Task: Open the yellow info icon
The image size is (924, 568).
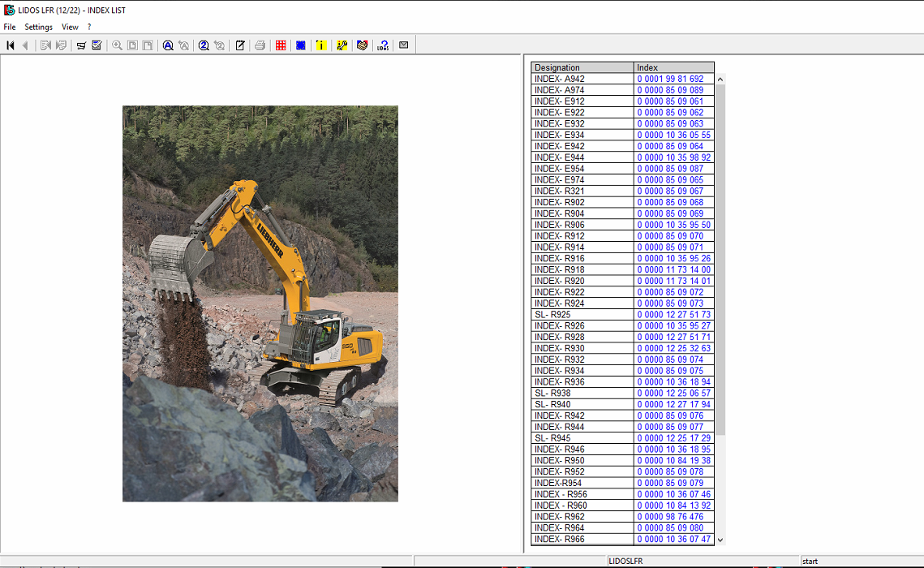Action: [x=320, y=45]
